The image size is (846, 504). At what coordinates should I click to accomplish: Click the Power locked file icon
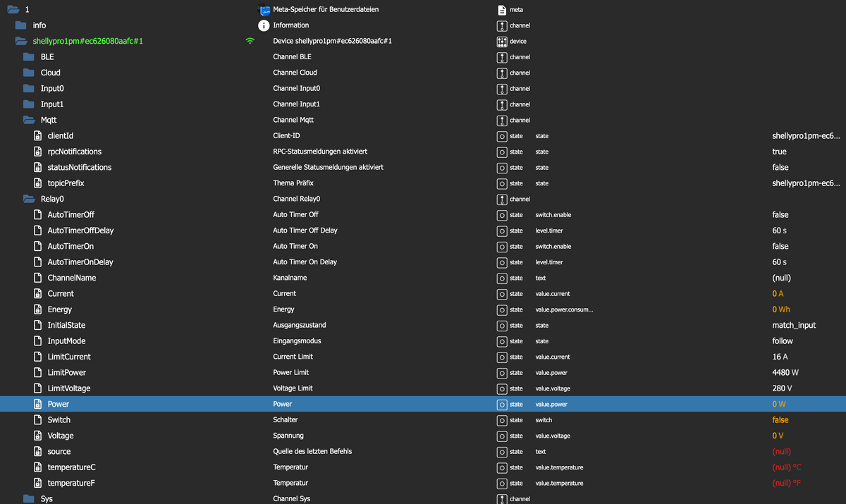(38, 404)
